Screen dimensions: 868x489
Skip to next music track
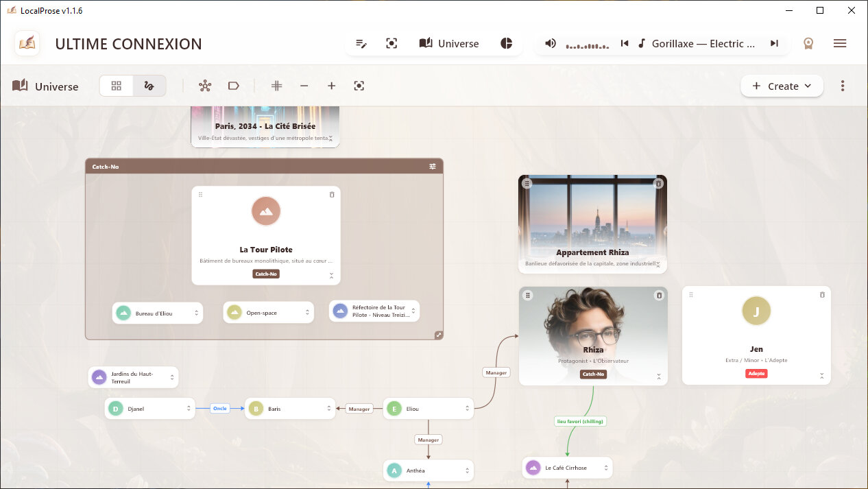tap(774, 43)
